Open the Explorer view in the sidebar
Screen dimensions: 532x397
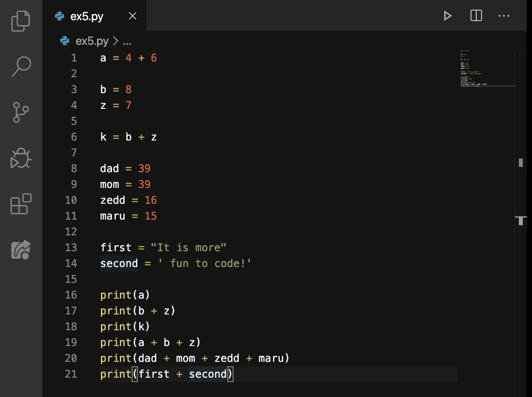point(20,20)
